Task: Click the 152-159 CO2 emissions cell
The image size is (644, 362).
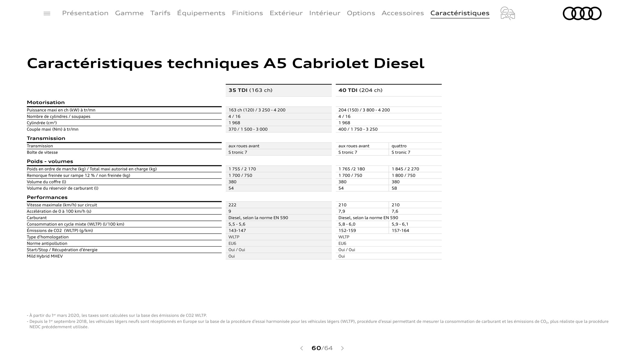Action: click(x=362, y=230)
